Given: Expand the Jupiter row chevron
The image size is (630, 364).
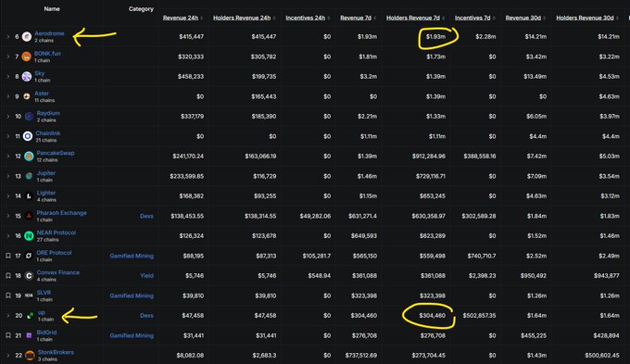Looking at the screenshot, I should [7, 176].
